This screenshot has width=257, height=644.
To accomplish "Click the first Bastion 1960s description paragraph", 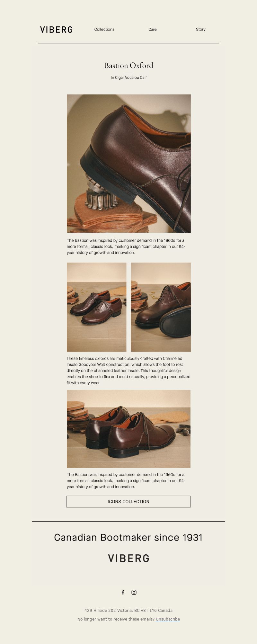I will point(126,246).
